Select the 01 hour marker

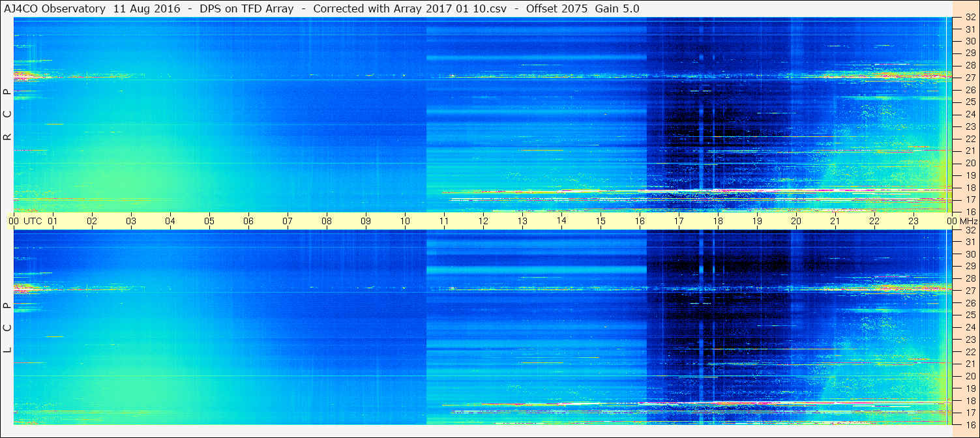53,222
